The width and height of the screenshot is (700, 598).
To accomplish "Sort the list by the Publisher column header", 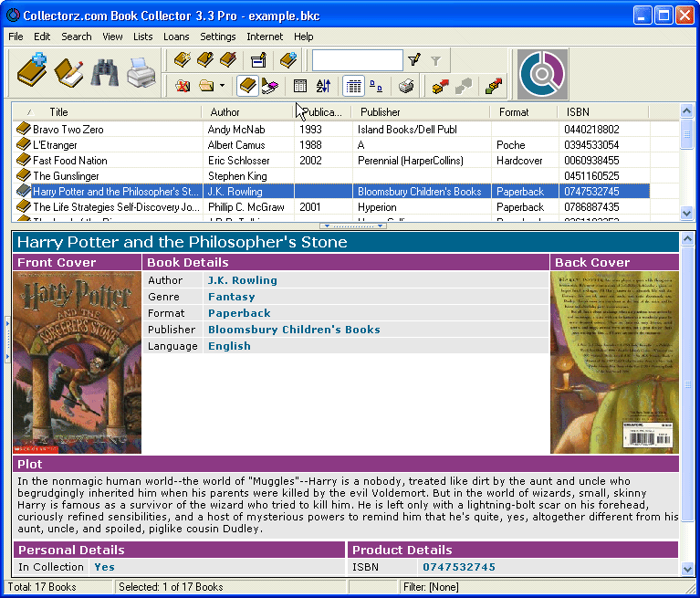I will pos(421,112).
